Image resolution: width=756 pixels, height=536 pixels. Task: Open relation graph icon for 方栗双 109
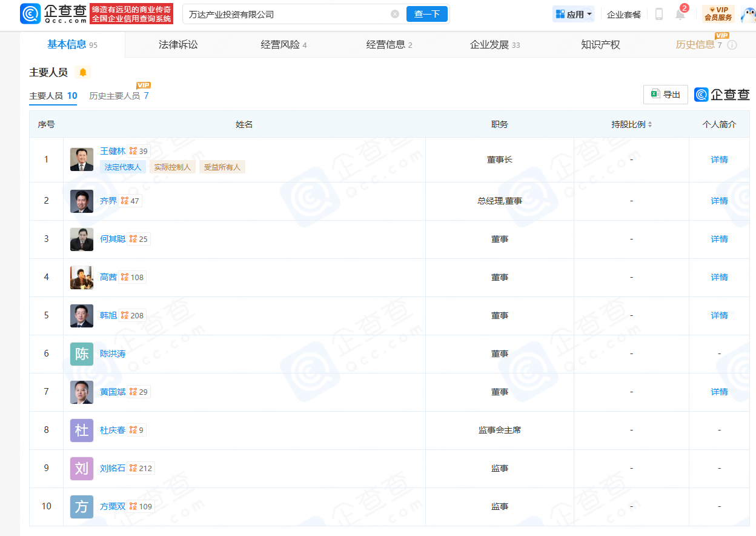(133, 506)
